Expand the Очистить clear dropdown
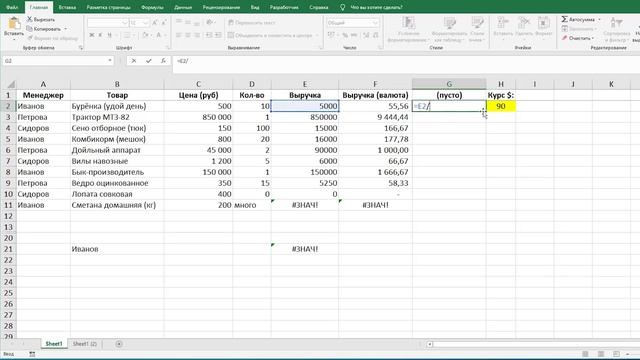 coord(593,38)
